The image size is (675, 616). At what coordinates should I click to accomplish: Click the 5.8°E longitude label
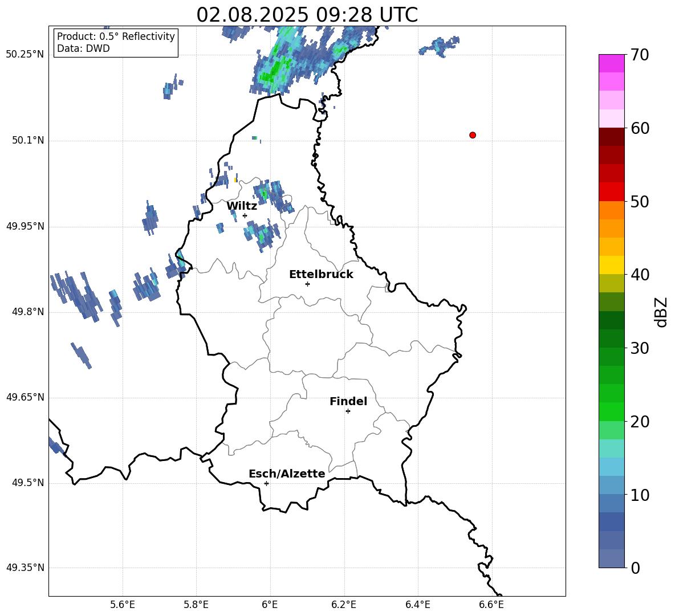(x=196, y=605)
